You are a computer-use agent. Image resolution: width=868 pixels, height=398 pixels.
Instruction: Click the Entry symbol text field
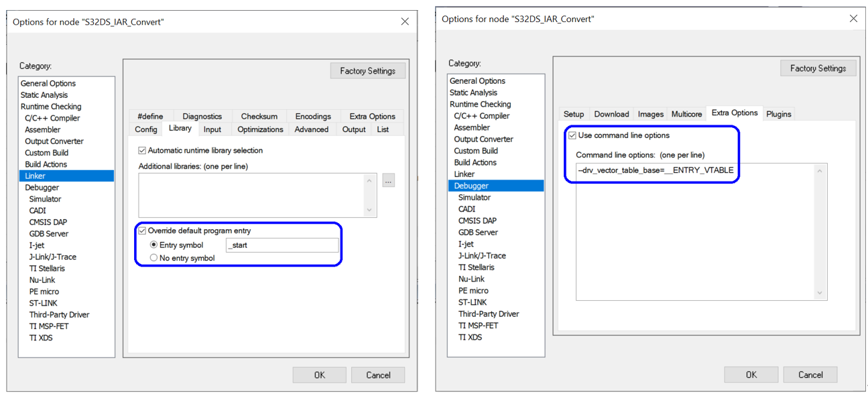coord(282,245)
